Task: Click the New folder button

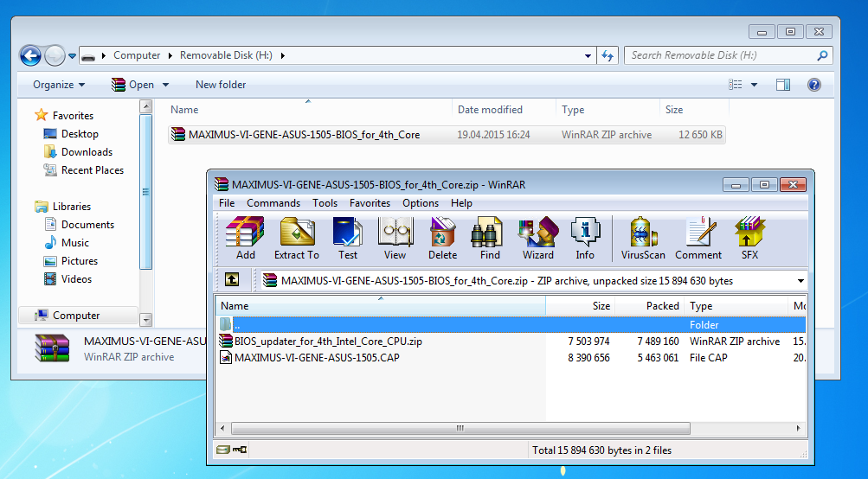Action: click(x=221, y=85)
